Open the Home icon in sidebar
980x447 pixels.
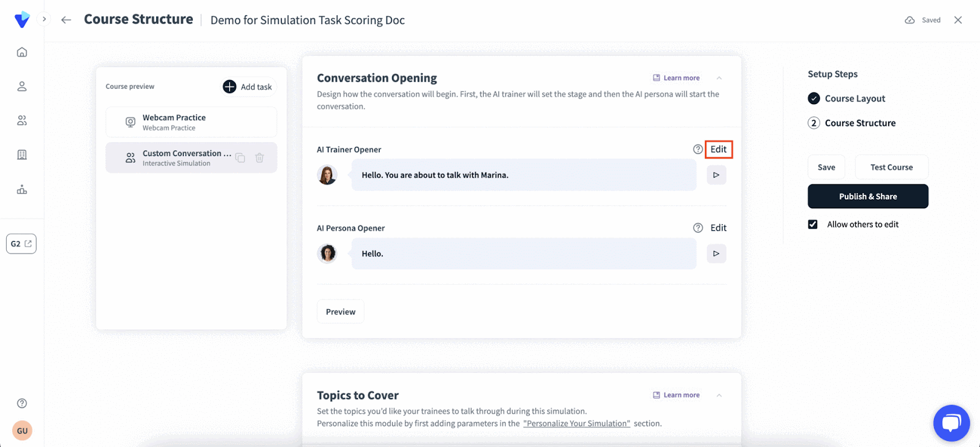pyautogui.click(x=22, y=52)
